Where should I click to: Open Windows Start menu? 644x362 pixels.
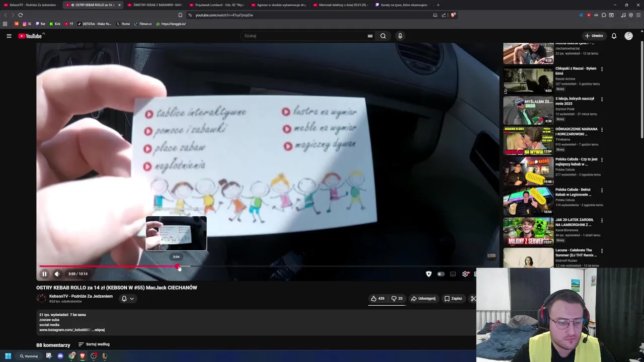(8, 356)
